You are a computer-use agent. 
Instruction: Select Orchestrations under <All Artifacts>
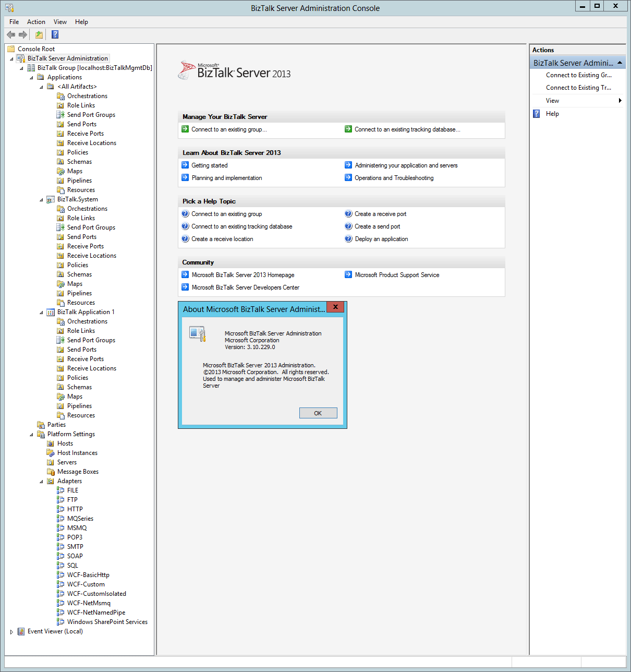(x=87, y=96)
